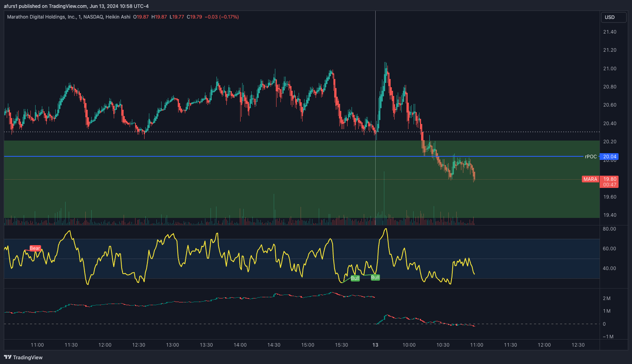Screen dimensions: 632x364
Task: Click the 19.60 price axis label
Action: pyautogui.click(x=609, y=197)
